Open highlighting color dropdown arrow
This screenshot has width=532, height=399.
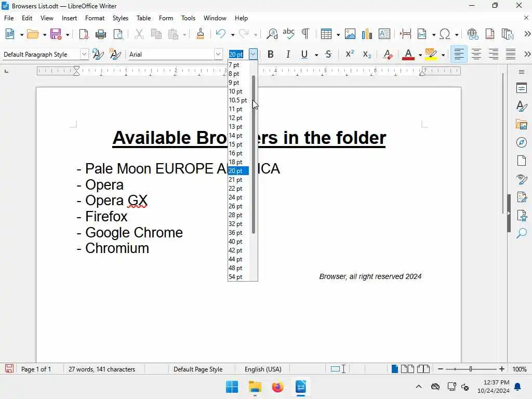pyautogui.click(x=443, y=55)
